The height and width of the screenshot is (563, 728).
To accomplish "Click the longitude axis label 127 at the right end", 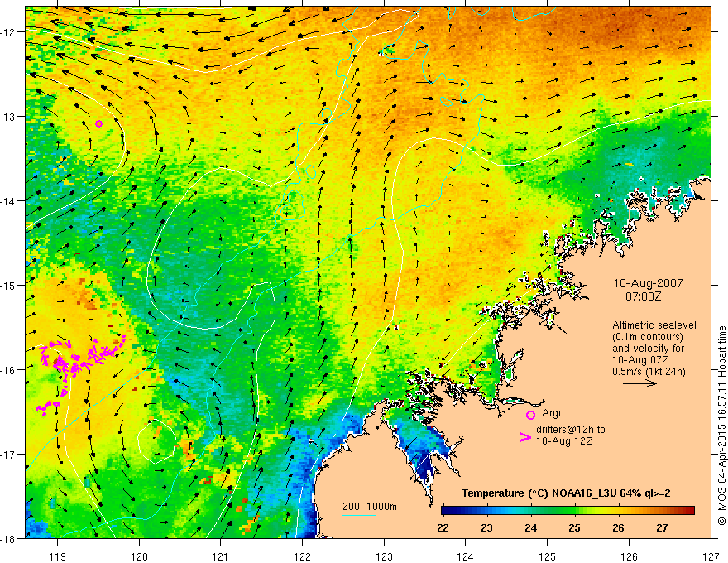I will pos(711,556).
